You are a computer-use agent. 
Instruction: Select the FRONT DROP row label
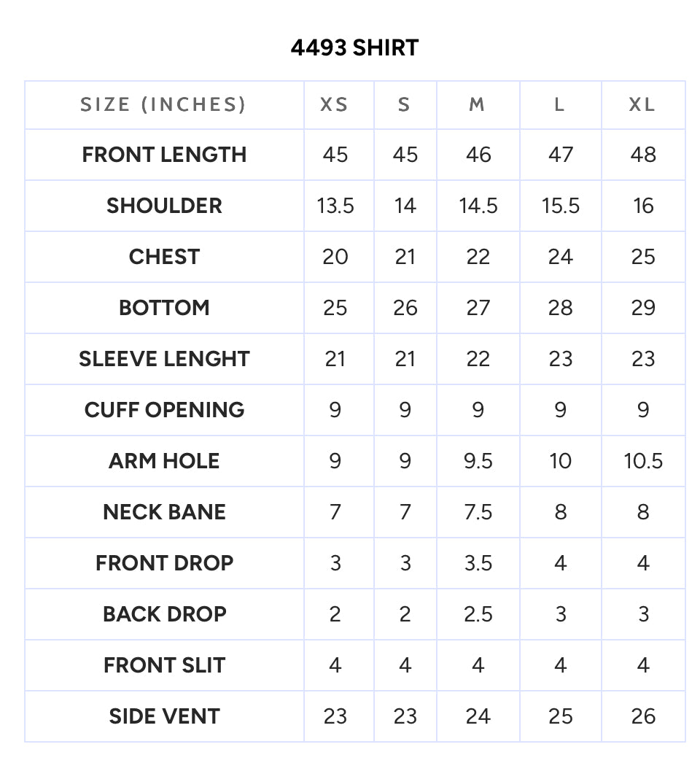point(164,563)
